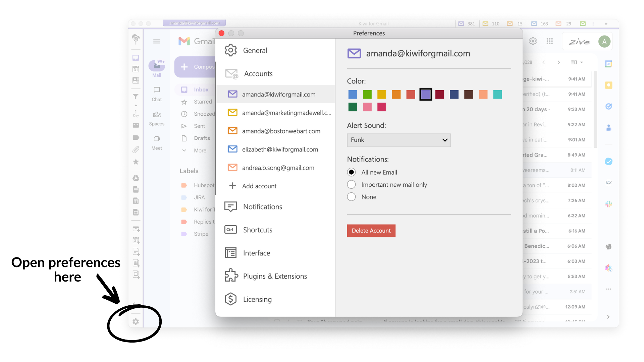This screenshot has height=362, width=644.
Task: Click Gmail main menu hamburger icon
Action: [157, 41]
